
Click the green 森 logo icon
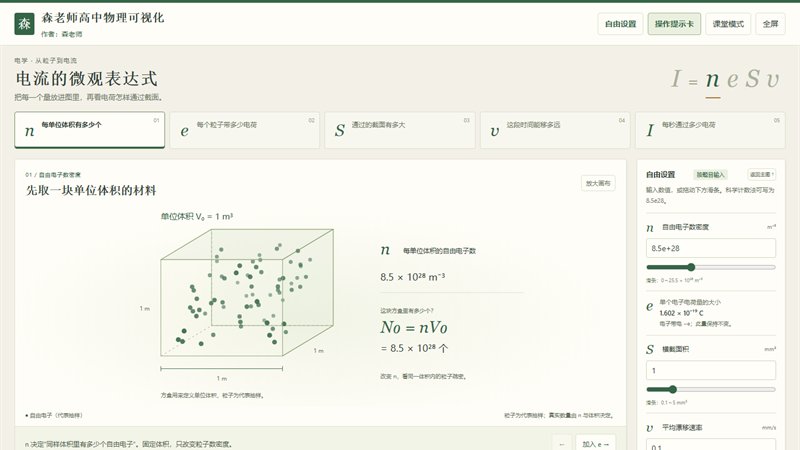coord(24,23)
